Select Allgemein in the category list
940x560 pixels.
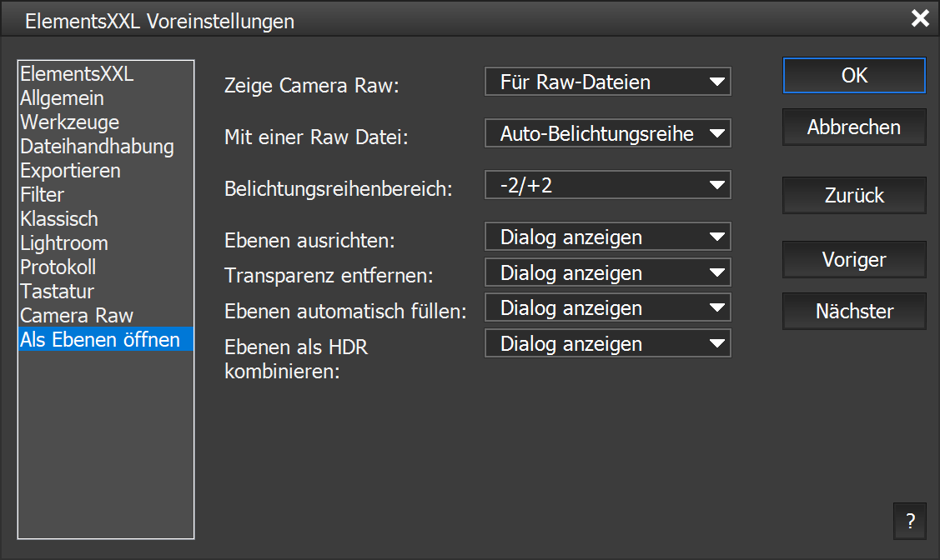click(63, 98)
